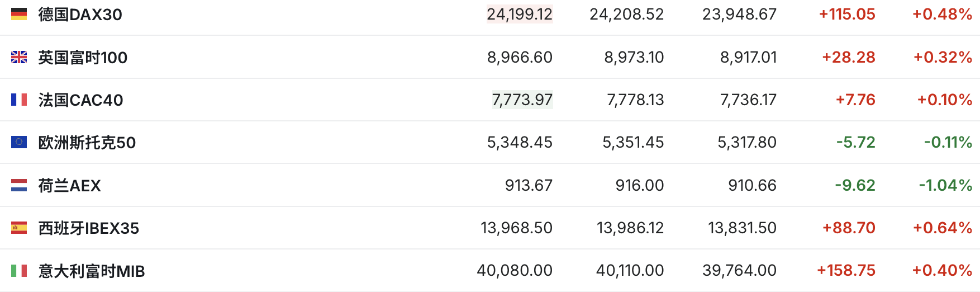Open the 德国DAX30 index link
Screen dimensions: 980x292
80,15
